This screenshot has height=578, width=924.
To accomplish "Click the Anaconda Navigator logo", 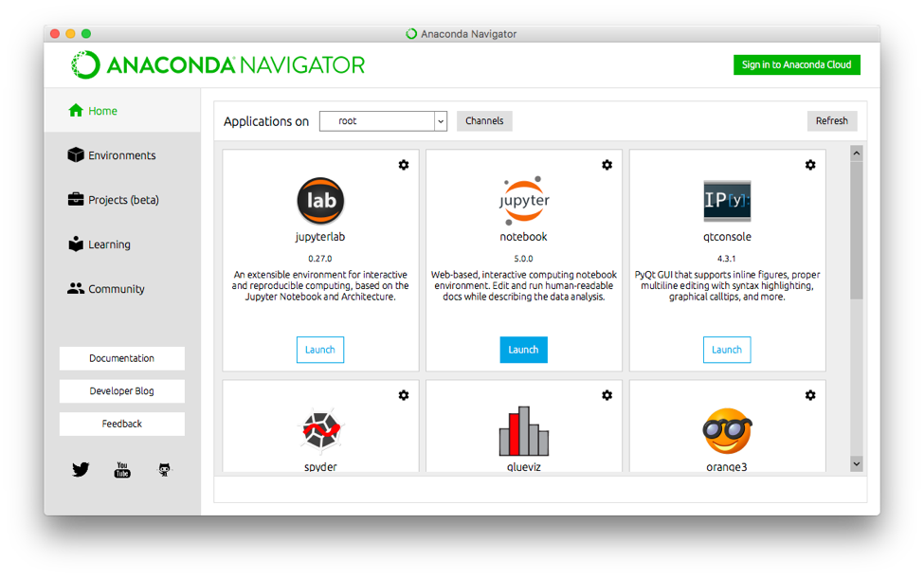I will [218, 64].
